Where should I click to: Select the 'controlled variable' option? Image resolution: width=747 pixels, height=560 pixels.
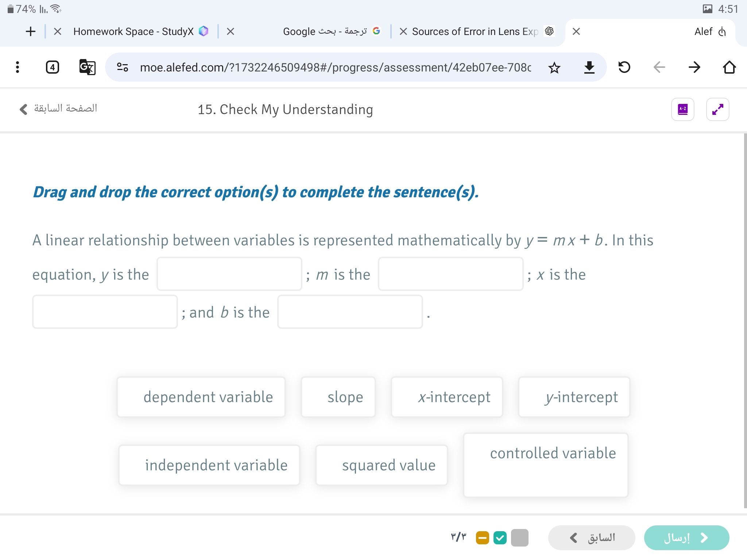click(x=546, y=465)
